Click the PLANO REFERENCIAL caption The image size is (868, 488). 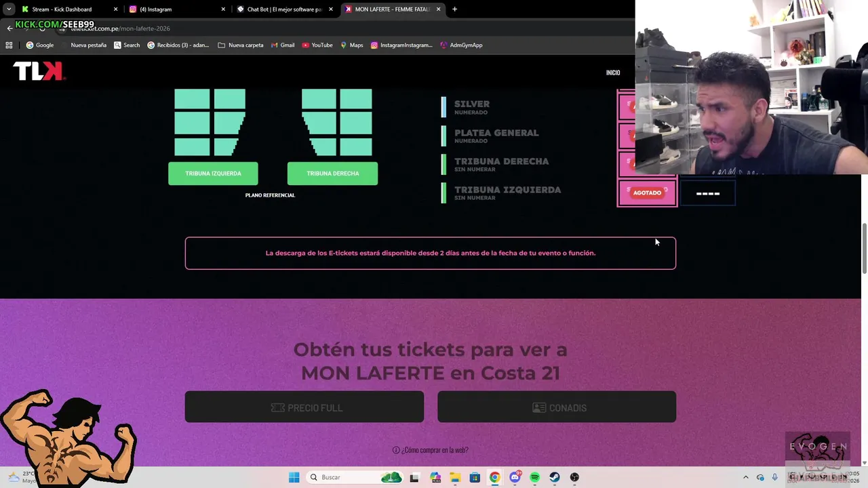pos(270,195)
